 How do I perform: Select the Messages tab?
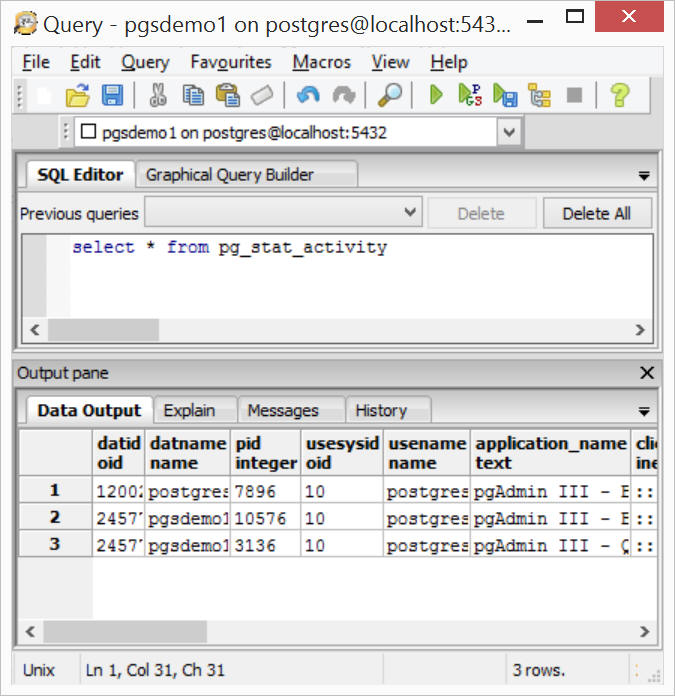point(292,411)
